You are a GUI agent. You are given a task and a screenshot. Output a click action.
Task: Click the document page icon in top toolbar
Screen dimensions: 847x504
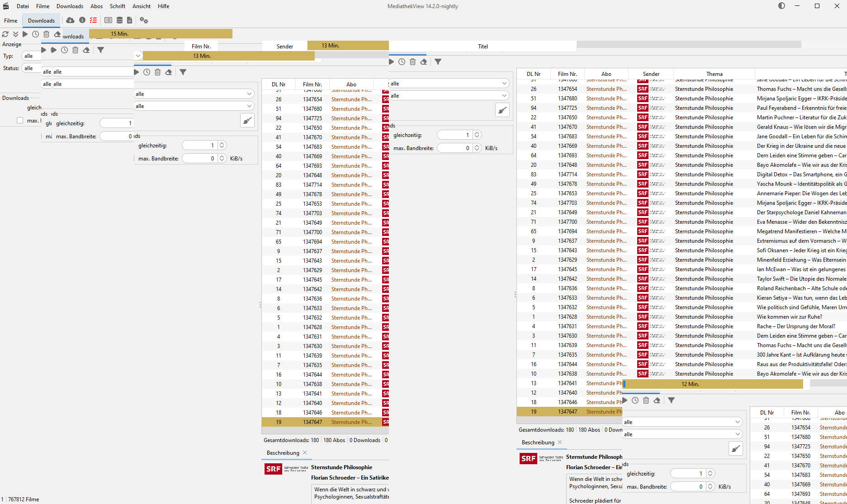tap(130, 20)
